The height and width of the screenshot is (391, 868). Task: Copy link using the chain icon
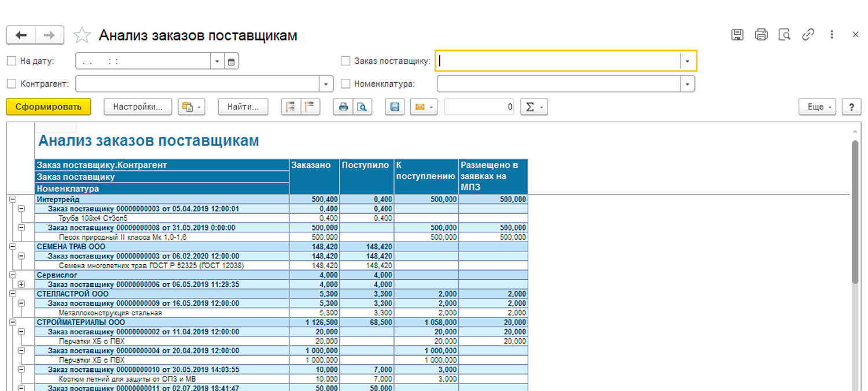(x=808, y=35)
